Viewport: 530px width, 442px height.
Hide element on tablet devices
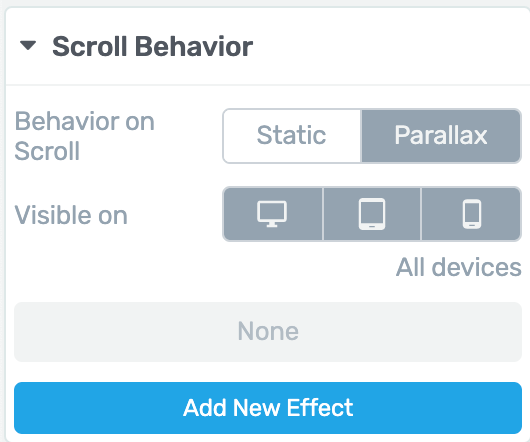pyautogui.click(x=372, y=214)
